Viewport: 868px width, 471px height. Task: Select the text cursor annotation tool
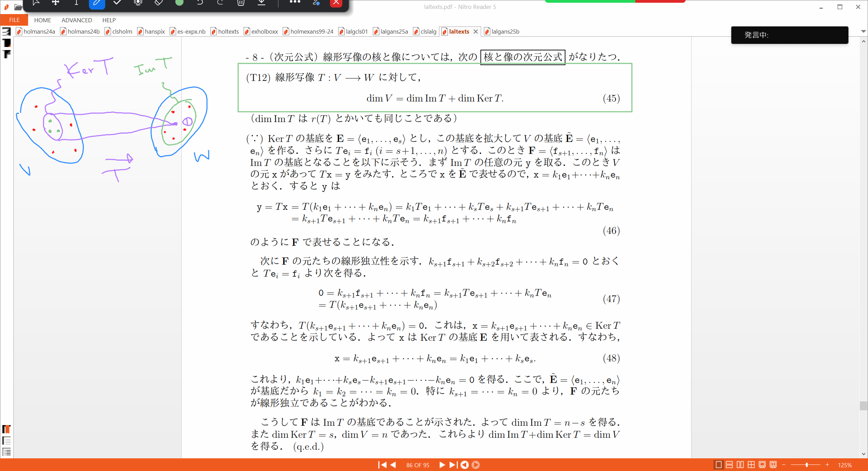[x=76, y=3]
